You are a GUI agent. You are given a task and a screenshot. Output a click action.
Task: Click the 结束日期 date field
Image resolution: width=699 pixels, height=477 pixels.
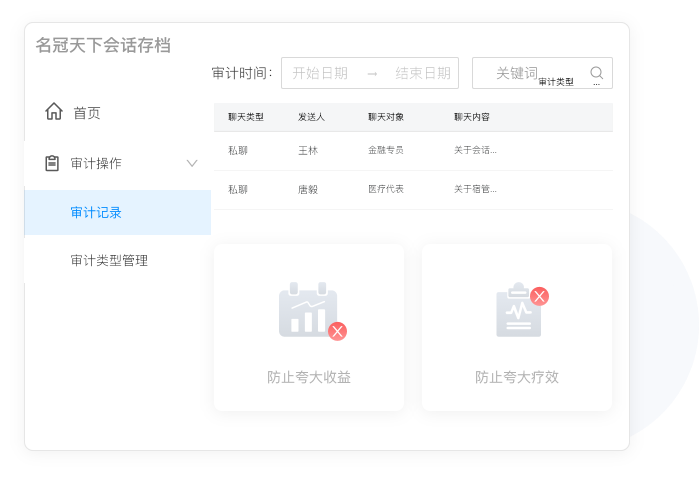(422, 73)
